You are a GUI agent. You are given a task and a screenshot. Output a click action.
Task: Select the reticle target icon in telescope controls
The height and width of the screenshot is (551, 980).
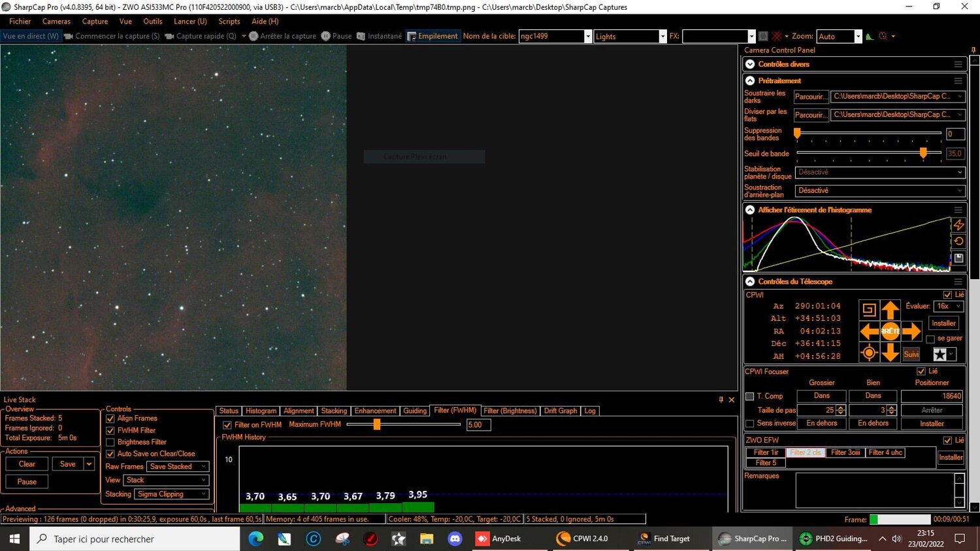click(x=869, y=352)
